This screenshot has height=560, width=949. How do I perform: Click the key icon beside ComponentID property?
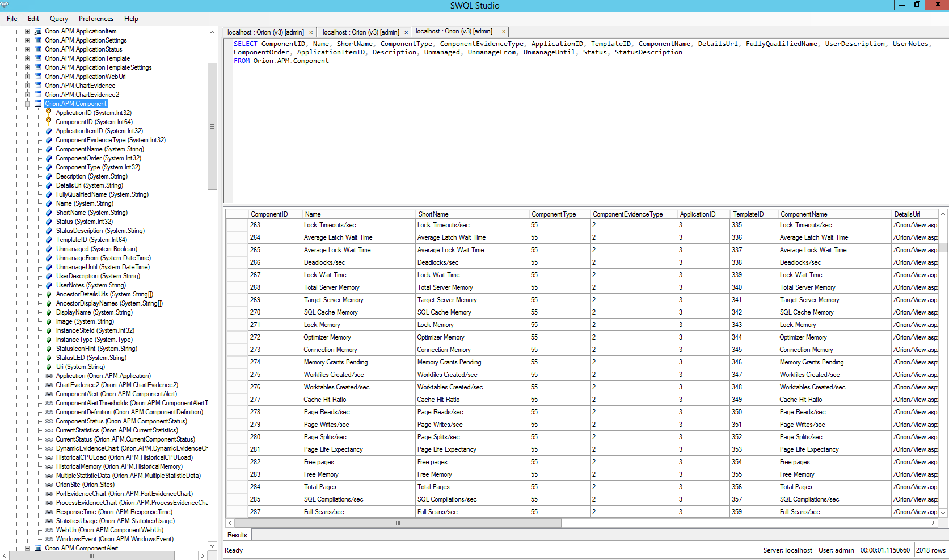click(x=49, y=122)
